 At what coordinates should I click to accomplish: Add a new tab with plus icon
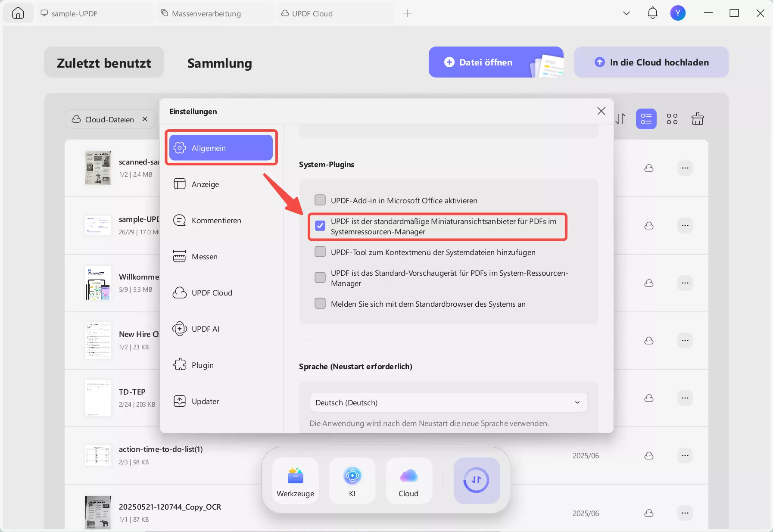(407, 13)
